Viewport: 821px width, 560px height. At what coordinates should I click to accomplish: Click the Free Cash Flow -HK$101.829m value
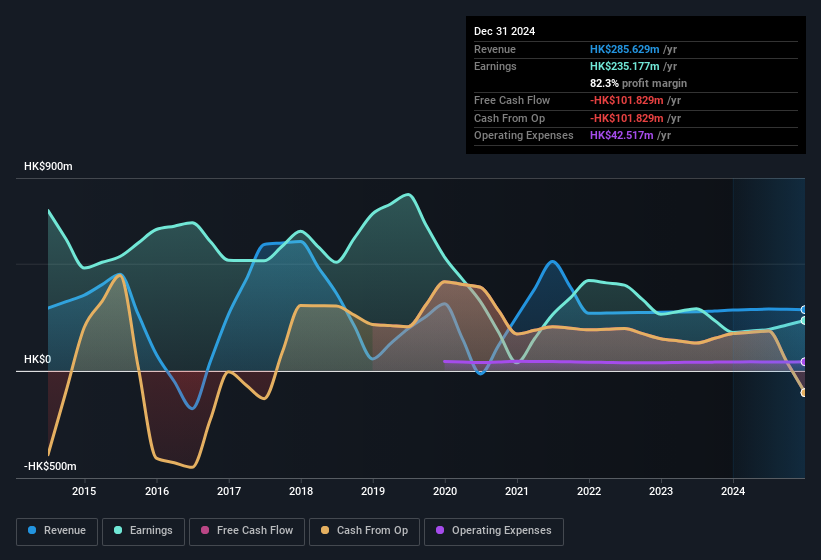pyautogui.click(x=627, y=100)
